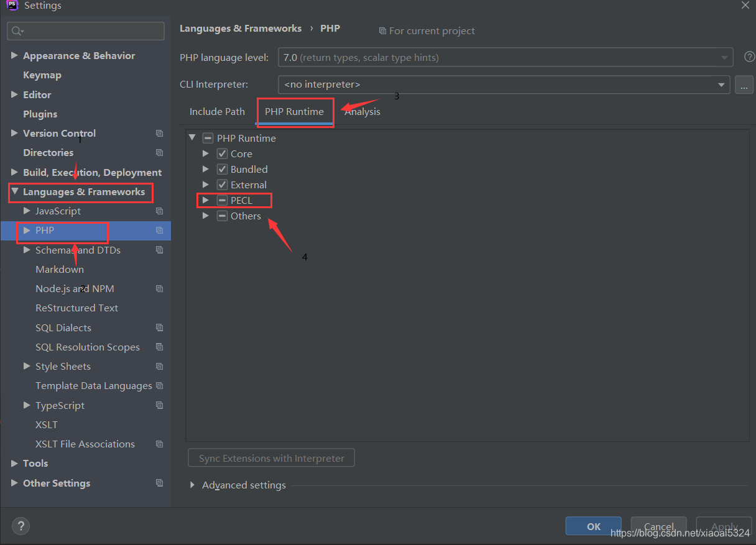The image size is (756, 545).
Task: Click the Sync Extensions with Interpreter button
Action: tap(271, 457)
